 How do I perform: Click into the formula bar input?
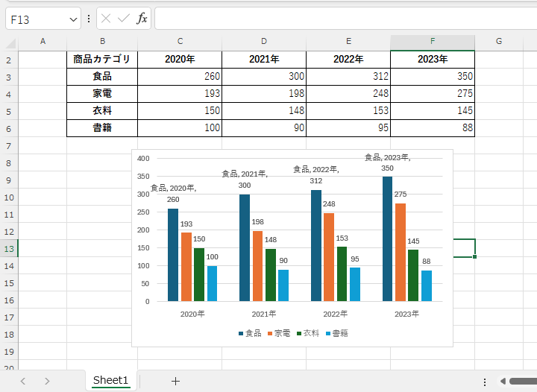coord(346,19)
